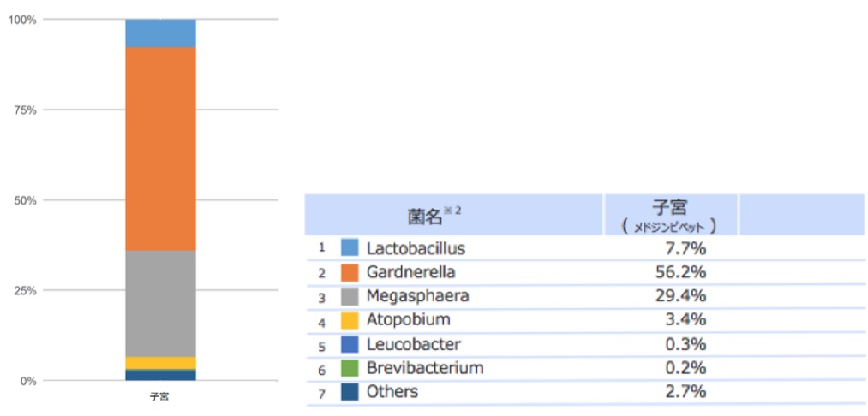Viewport: 868px width, 416px height.
Task: Click the Brevibacterium green legend swatch
Action: (350, 368)
